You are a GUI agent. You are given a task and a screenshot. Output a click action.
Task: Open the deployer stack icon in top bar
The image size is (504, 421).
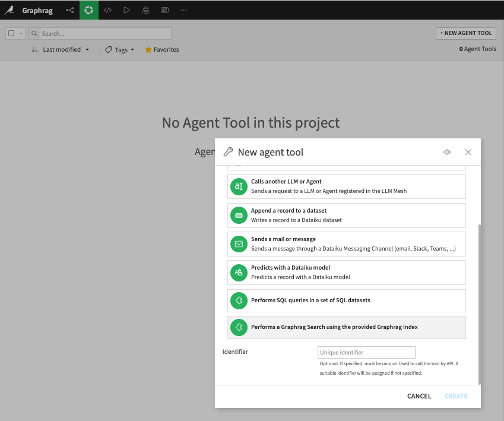click(145, 10)
